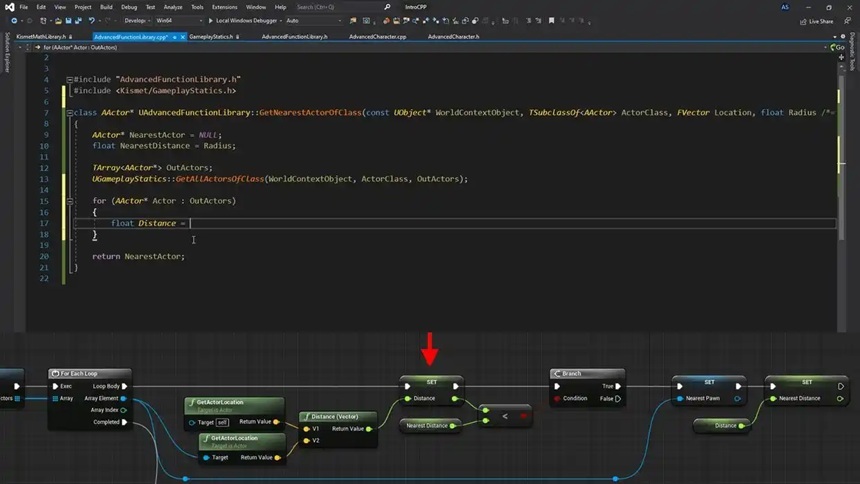This screenshot has height=484, width=860.
Task: Click the Live Share button
Action: (816, 21)
